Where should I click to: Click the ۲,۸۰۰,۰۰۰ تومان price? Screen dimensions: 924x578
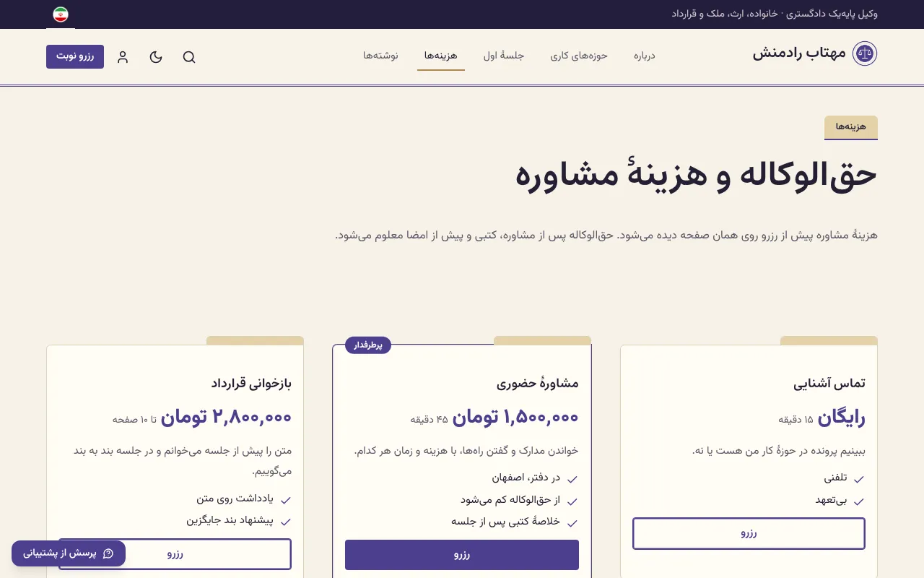(x=226, y=417)
